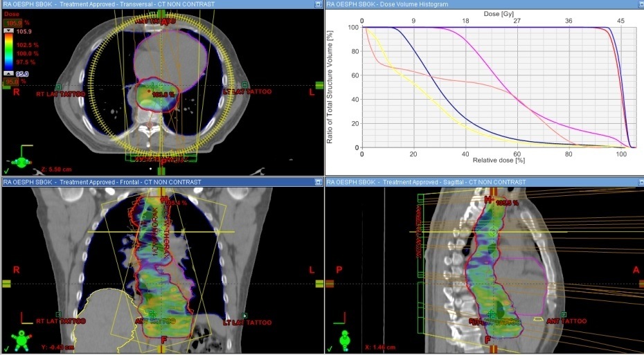The width and height of the screenshot is (644, 355).
Task: Click the patient orientation figure in Sagittal view
Action: coord(344,337)
